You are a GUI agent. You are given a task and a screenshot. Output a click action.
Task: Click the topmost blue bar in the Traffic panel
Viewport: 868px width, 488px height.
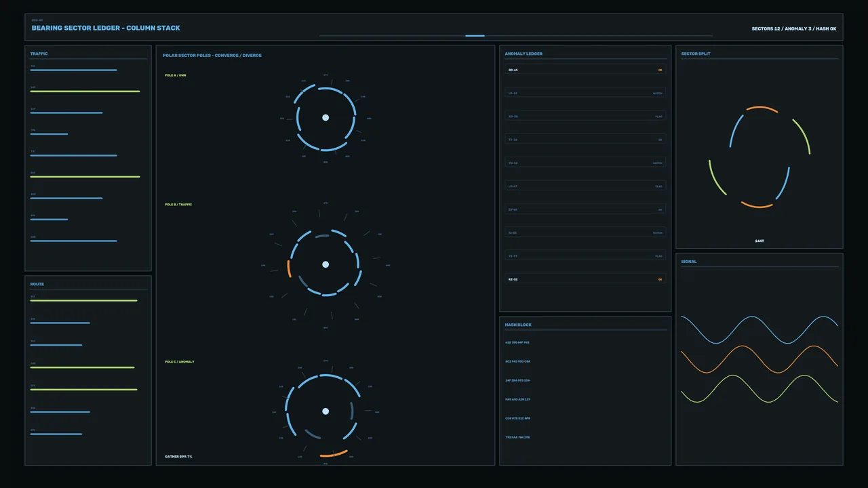click(x=73, y=70)
